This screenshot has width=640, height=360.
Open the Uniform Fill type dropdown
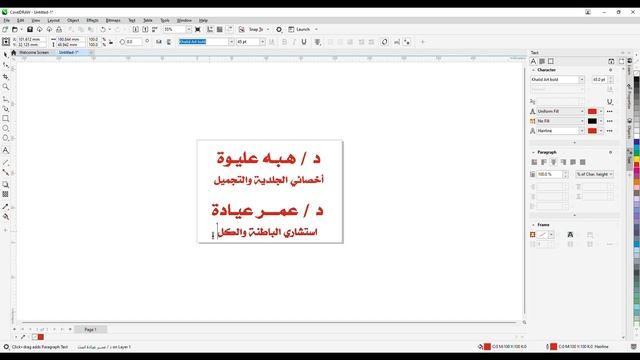point(582,111)
